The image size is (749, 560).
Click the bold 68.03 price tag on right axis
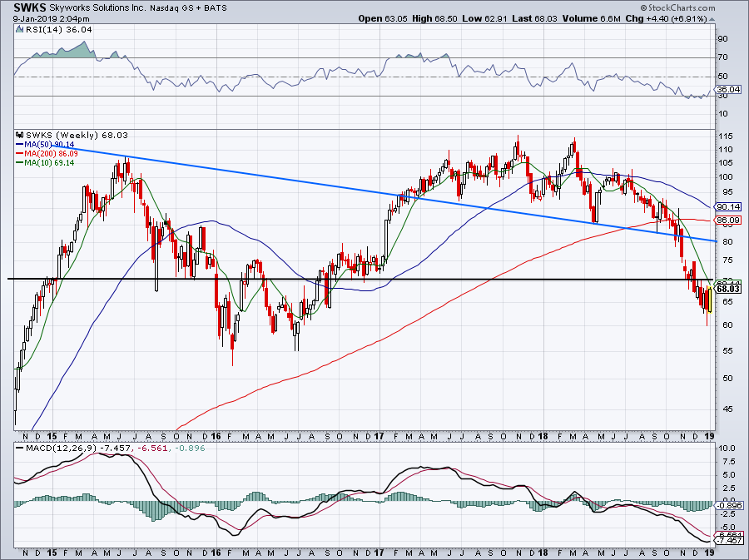(x=729, y=289)
